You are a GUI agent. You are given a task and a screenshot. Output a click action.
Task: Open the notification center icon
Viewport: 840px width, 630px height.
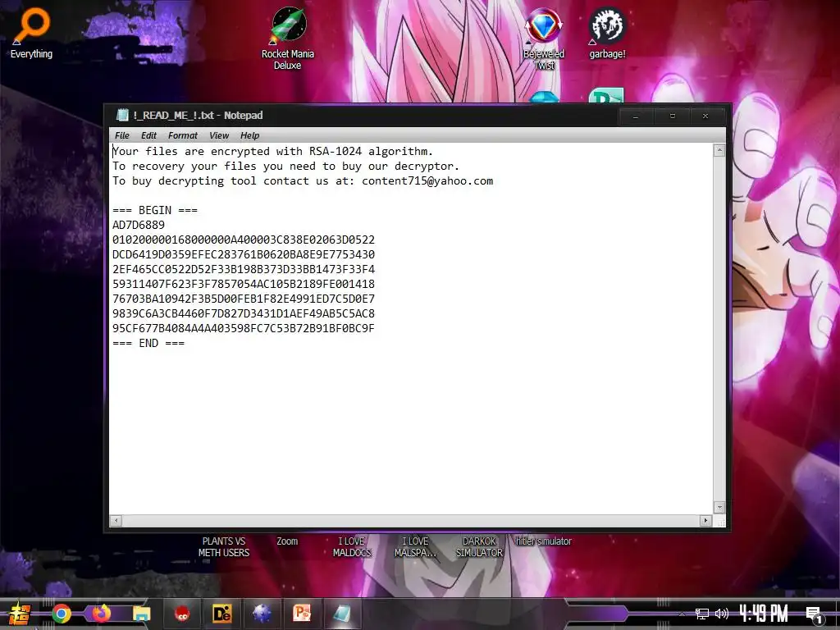[815, 615]
